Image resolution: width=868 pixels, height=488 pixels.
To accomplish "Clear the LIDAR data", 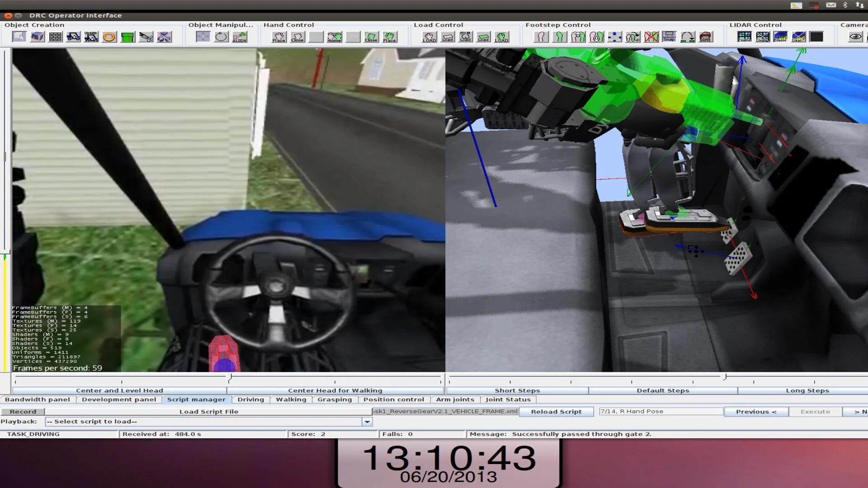I will click(762, 37).
